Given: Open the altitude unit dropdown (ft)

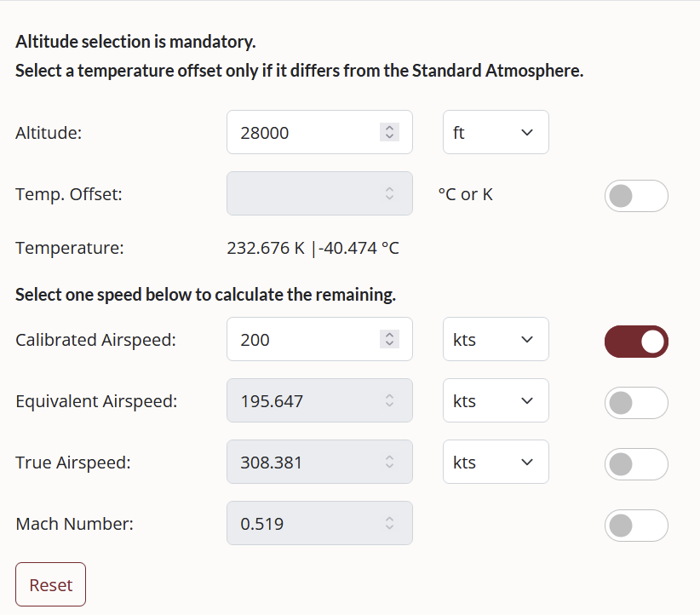Looking at the screenshot, I should (x=496, y=132).
